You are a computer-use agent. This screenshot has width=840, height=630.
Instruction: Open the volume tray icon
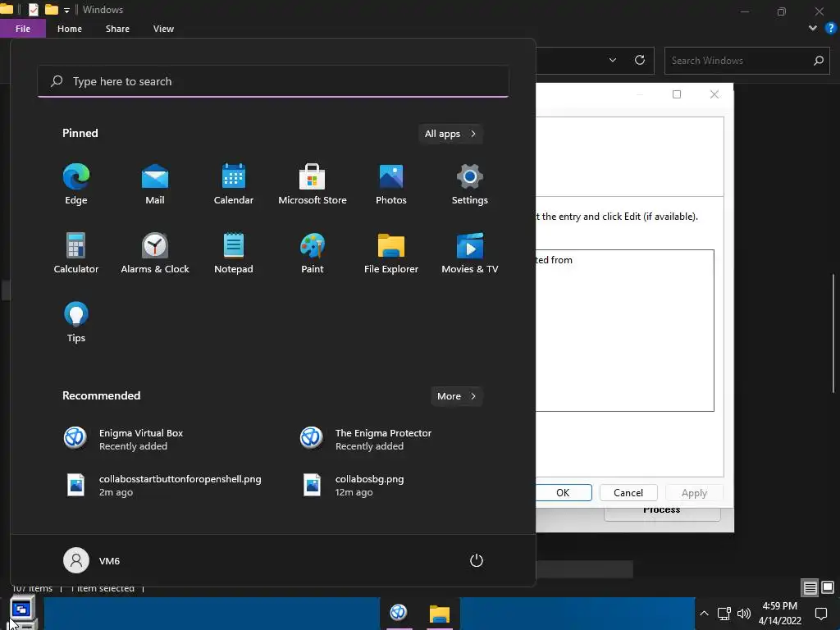click(x=743, y=614)
